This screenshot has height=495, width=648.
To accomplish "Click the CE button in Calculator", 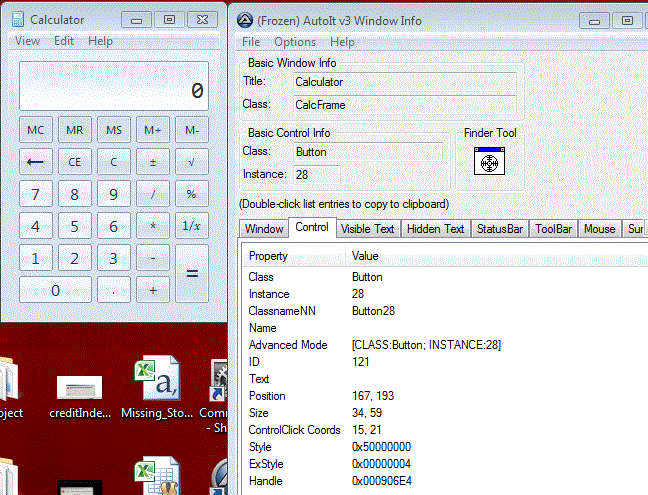I will point(74,162).
